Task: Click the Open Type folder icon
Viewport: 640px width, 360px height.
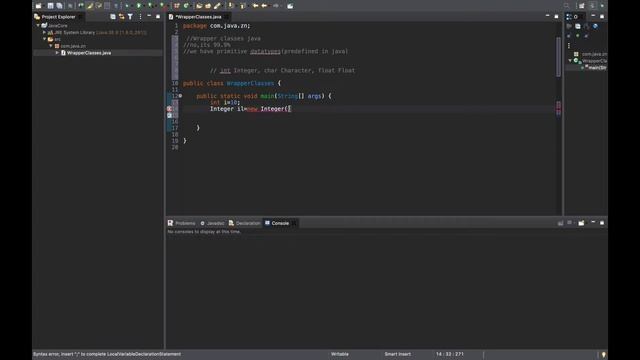Action: [x=199, y=6]
